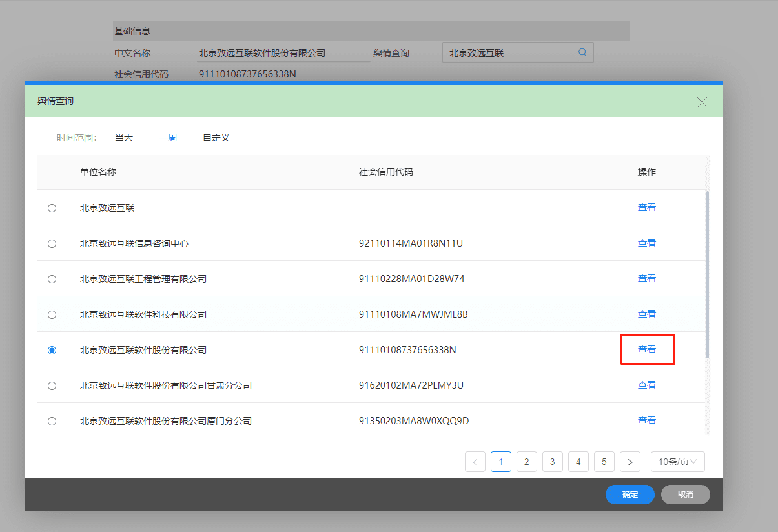Go to page 2
This screenshot has width=778, height=532.
click(x=527, y=462)
